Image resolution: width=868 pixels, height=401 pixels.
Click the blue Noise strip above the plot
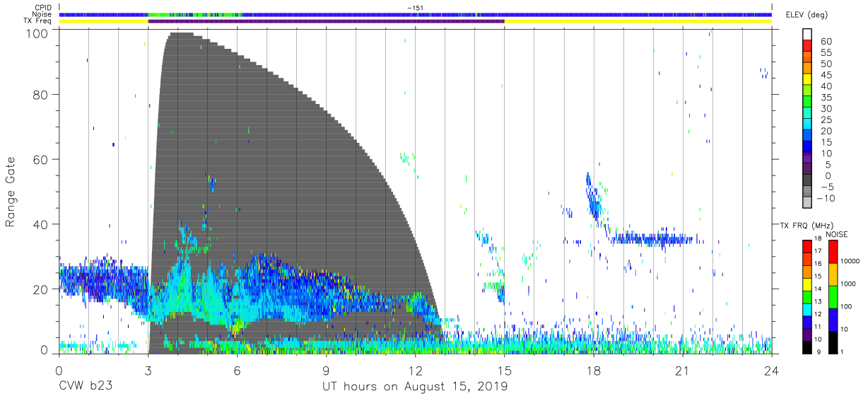[x=416, y=14]
